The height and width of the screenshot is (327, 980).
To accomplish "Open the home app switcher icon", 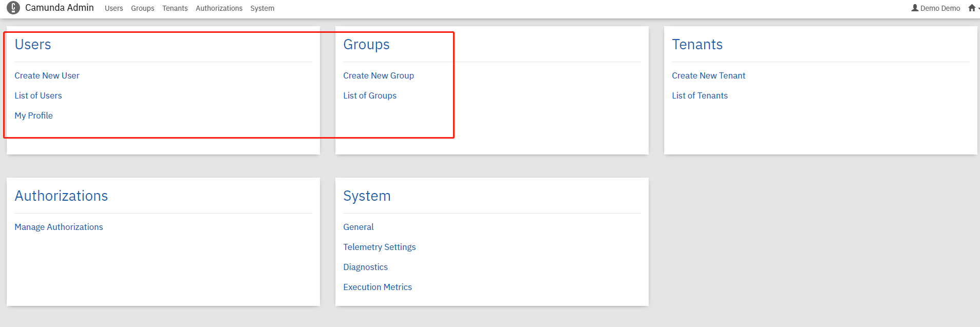I will pyautogui.click(x=972, y=8).
